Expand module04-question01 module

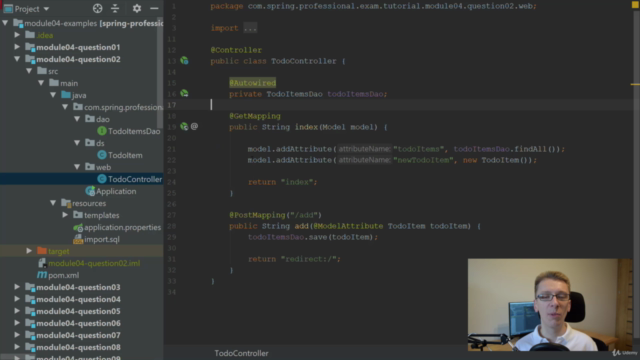[17, 47]
